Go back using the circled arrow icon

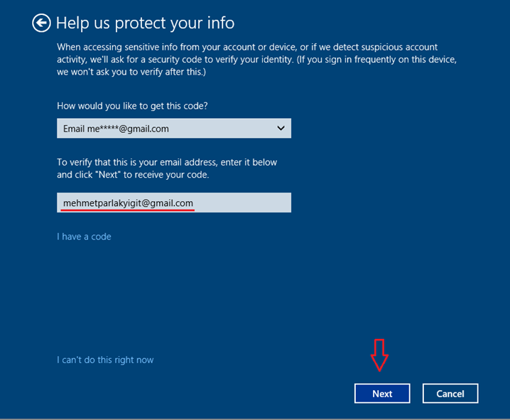(41, 23)
